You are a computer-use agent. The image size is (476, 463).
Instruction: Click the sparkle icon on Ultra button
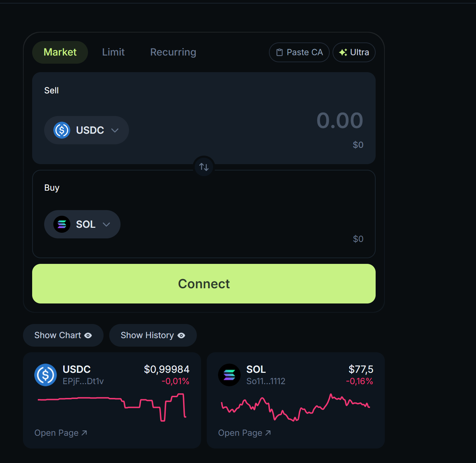342,52
